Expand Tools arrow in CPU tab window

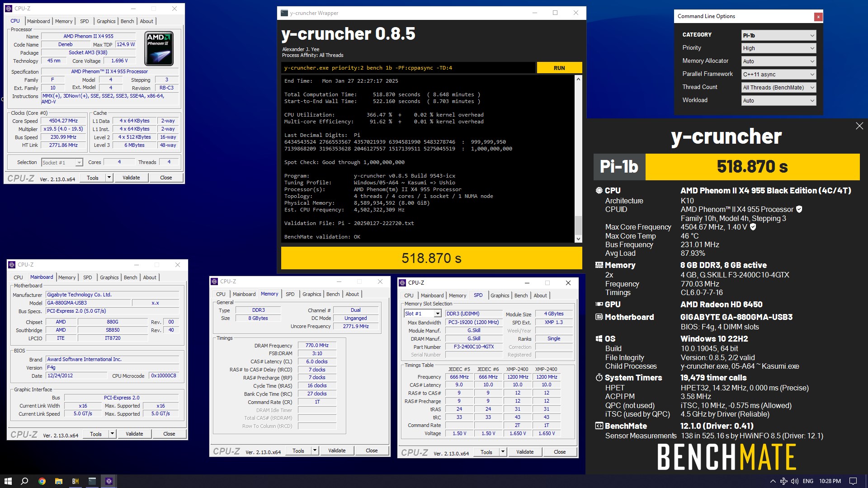point(109,178)
